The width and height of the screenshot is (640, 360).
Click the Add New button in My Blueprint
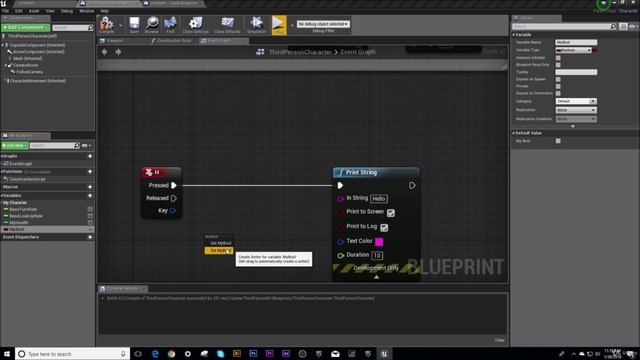coord(15,146)
